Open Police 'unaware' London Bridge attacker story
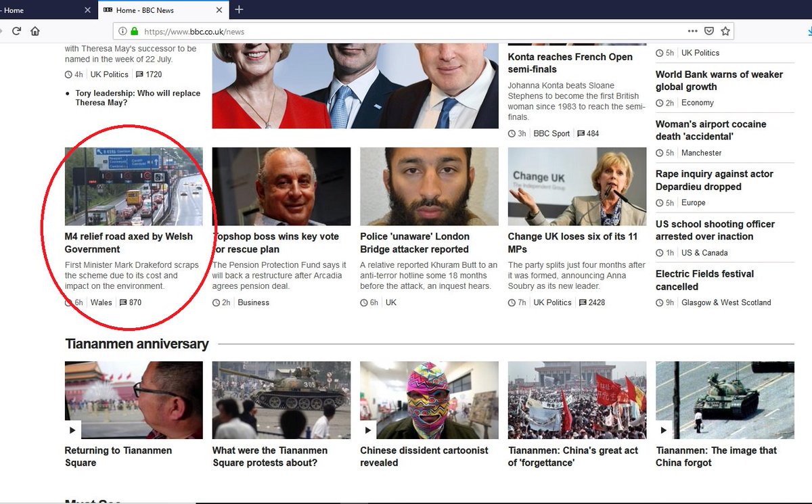Viewport: 812px width, 504px height. [414, 243]
